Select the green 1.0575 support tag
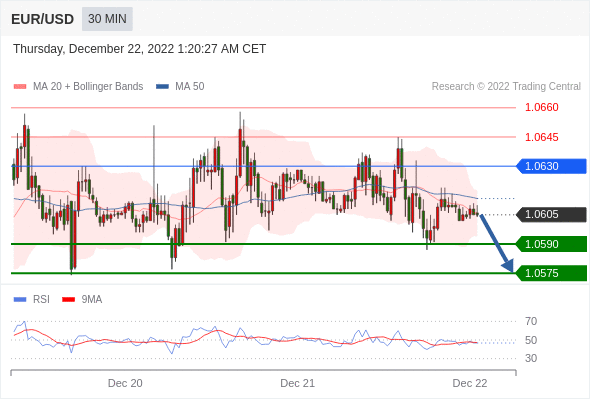This screenshot has width=590, height=400. (x=551, y=273)
